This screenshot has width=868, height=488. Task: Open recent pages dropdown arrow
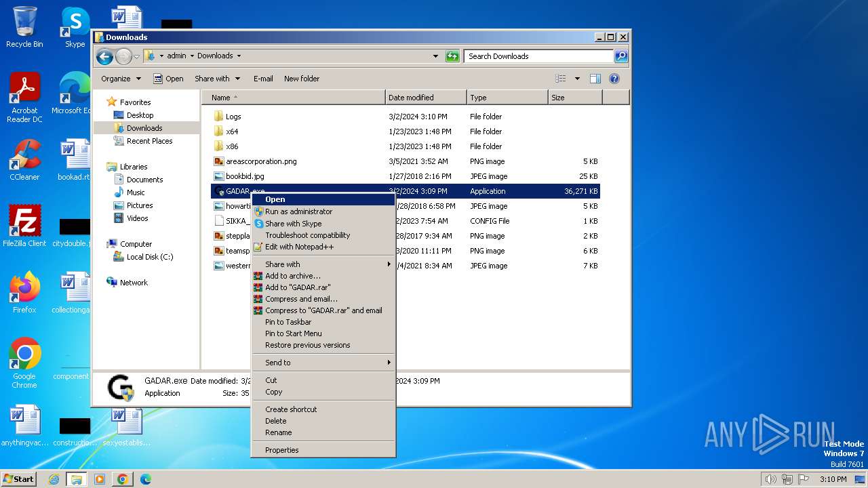click(136, 56)
